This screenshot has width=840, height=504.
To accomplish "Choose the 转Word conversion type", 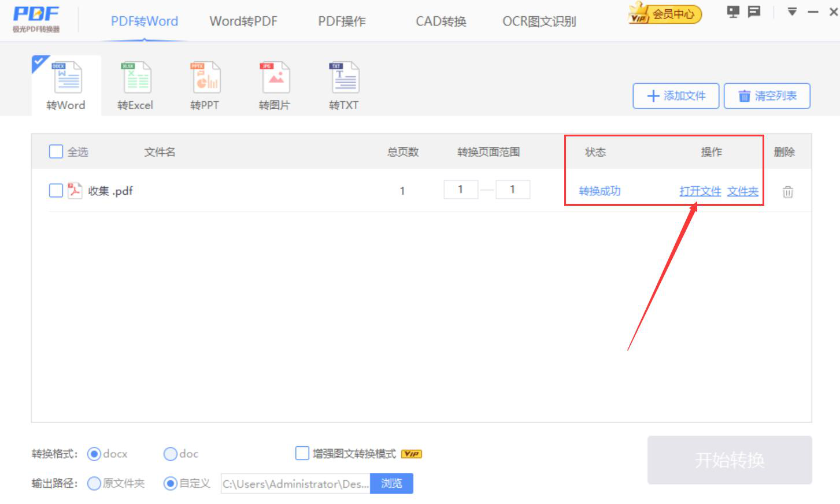I will point(66,86).
